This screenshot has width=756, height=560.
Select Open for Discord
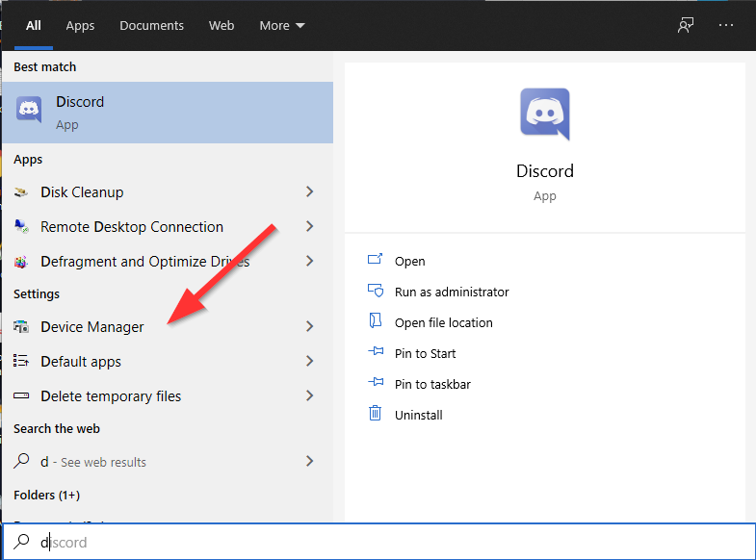coord(410,261)
